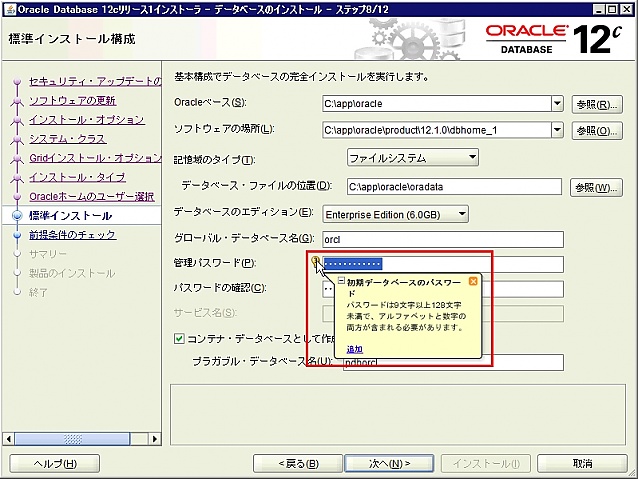Go to システム・クラス step
Image resolution: width=638 pixels, height=479 pixels.
pos(68,139)
